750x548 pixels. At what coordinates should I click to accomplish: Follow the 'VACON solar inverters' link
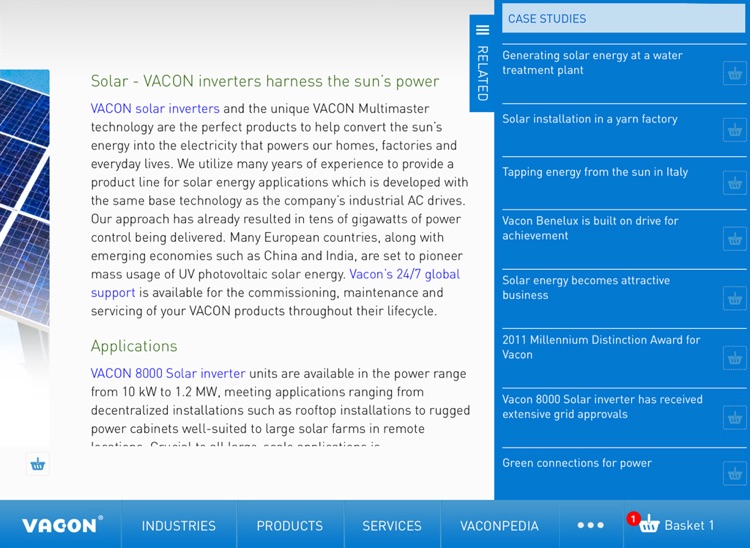point(155,109)
